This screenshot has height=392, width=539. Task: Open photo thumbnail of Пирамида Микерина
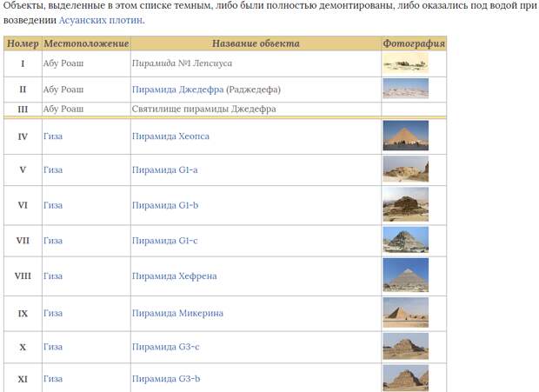coord(406,313)
